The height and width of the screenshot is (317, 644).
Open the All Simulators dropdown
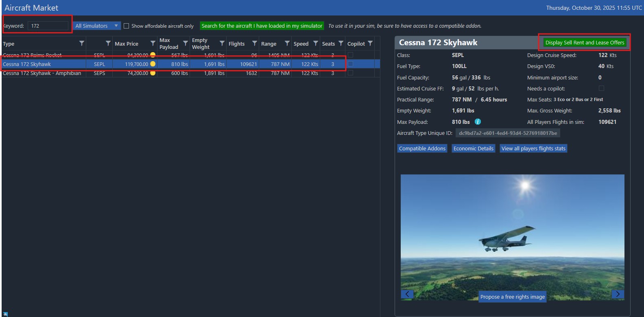[x=97, y=26]
